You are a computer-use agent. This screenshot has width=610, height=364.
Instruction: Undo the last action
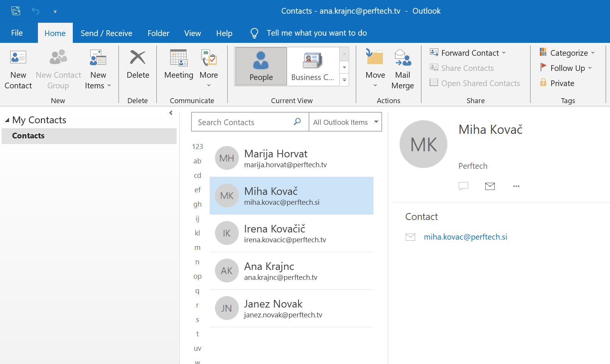tap(35, 11)
